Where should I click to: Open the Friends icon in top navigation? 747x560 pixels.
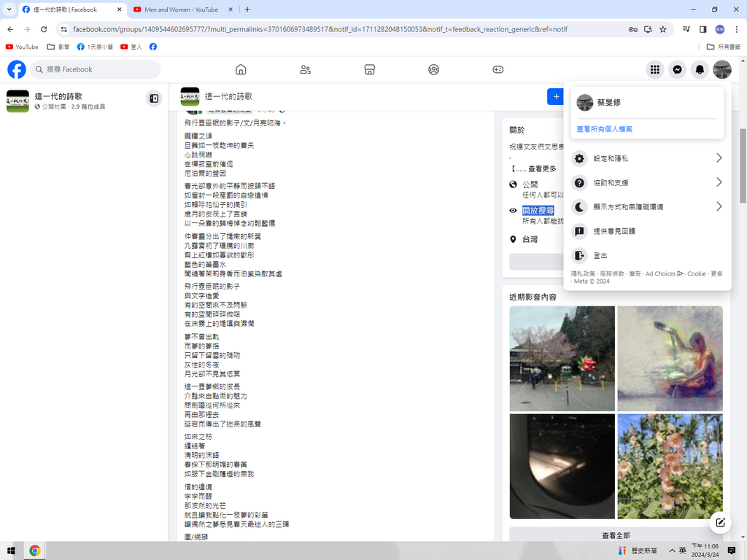(305, 69)
